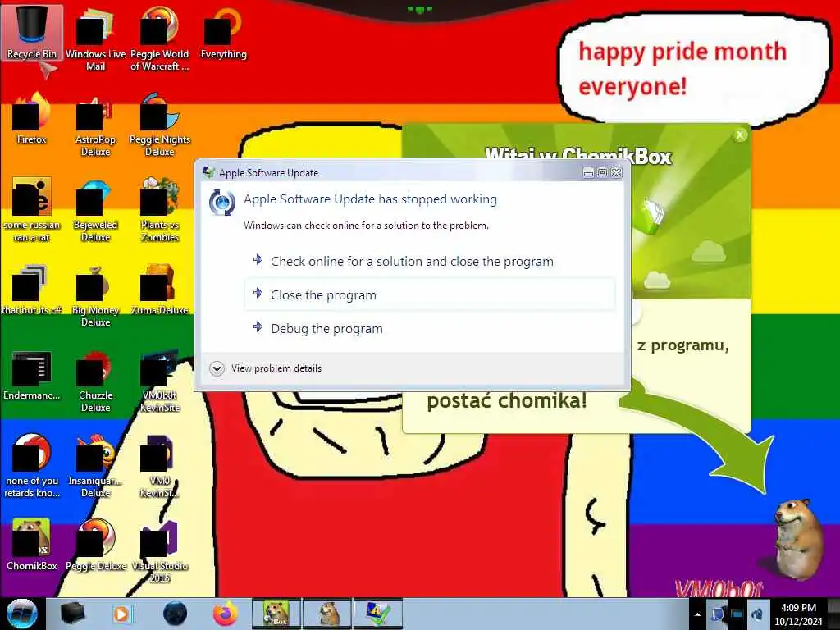The height and width of the screenshot is (630, 840).
Task: Expand View problem details
Action: pyautogui.click(x=266, y=368)
